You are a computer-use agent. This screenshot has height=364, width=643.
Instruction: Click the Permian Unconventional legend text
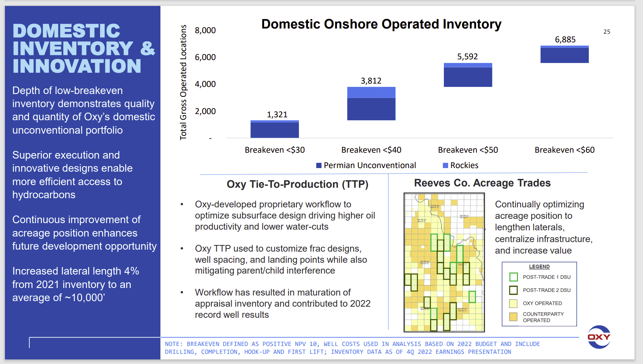click(x=370, y=165)
